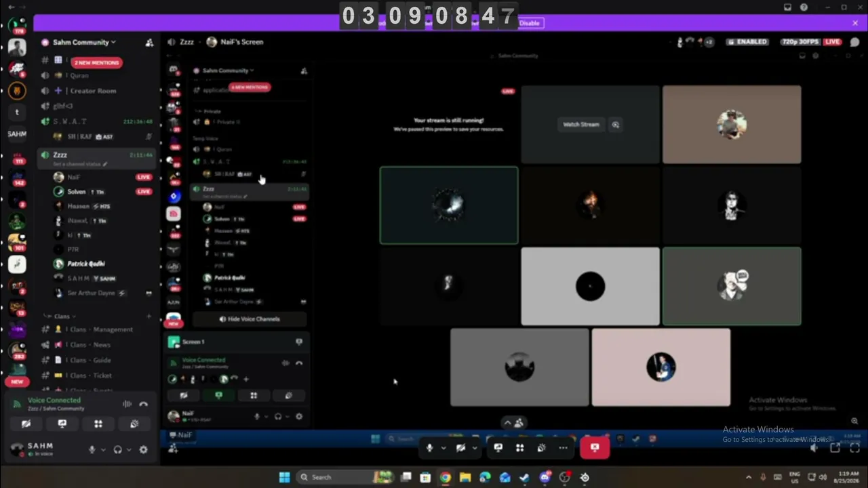Expand input device arrow in user panel
This screenshot has width=868, height=488.
coord(103,449)
